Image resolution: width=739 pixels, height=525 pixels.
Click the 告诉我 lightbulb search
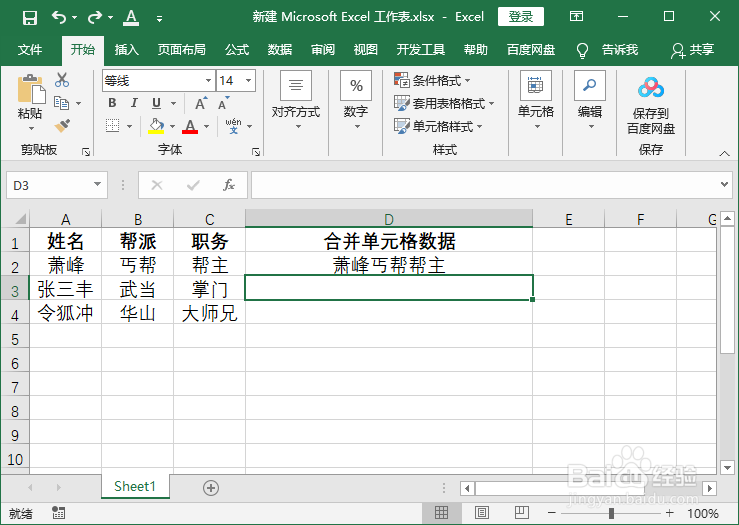pos(608,49)
